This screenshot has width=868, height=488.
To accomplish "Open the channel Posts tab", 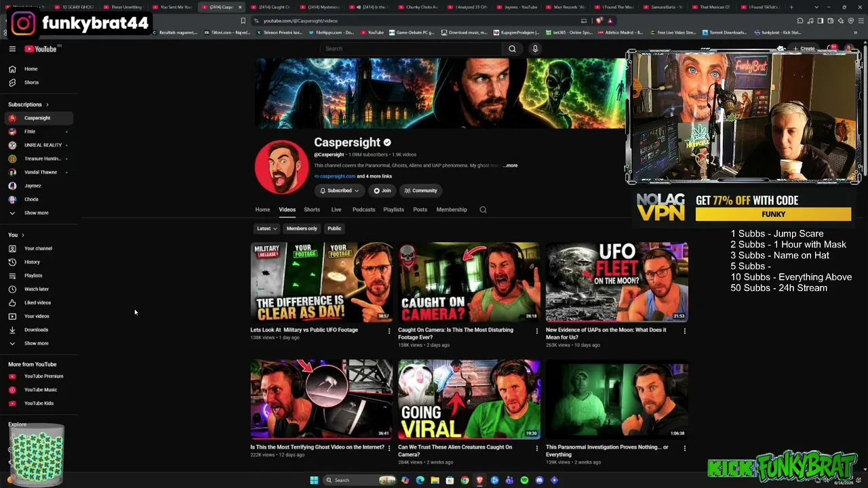I will pyautogui.click(x=420, y=210).
